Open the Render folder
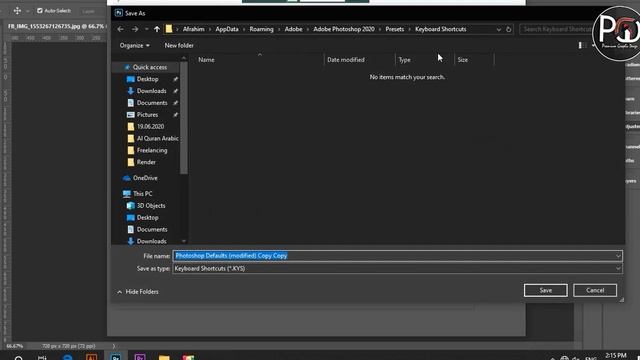The height and width of the screenshot is (360, 640). [146, 162]
